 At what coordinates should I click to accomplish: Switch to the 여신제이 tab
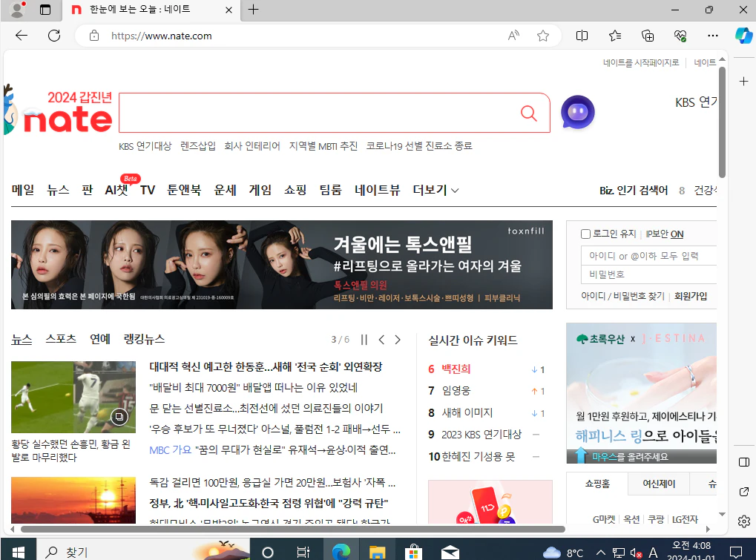pyautogui.click(x=659, y=484)
